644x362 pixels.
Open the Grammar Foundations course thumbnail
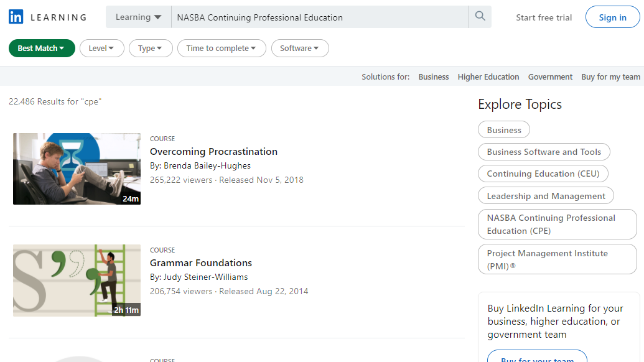pos(77,281)
